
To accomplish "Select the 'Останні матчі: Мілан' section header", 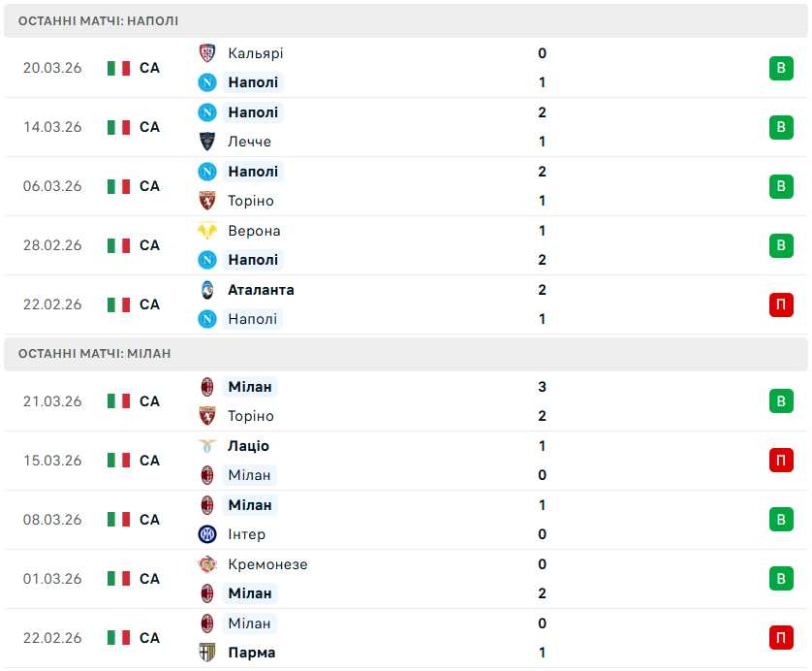I will click(94, 353).
